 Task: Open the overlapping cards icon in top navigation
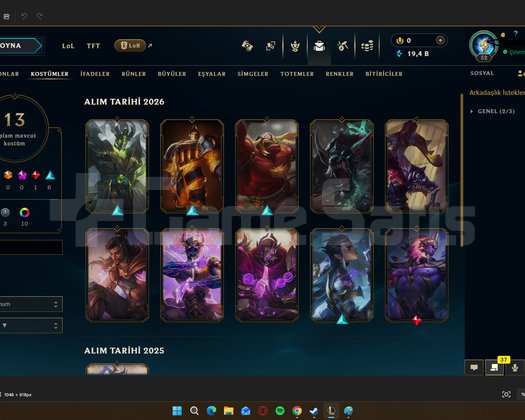[270, 46]
